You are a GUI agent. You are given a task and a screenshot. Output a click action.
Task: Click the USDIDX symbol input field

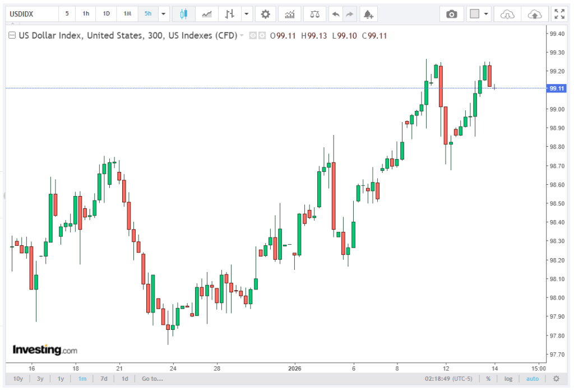(x=31, y=14)
